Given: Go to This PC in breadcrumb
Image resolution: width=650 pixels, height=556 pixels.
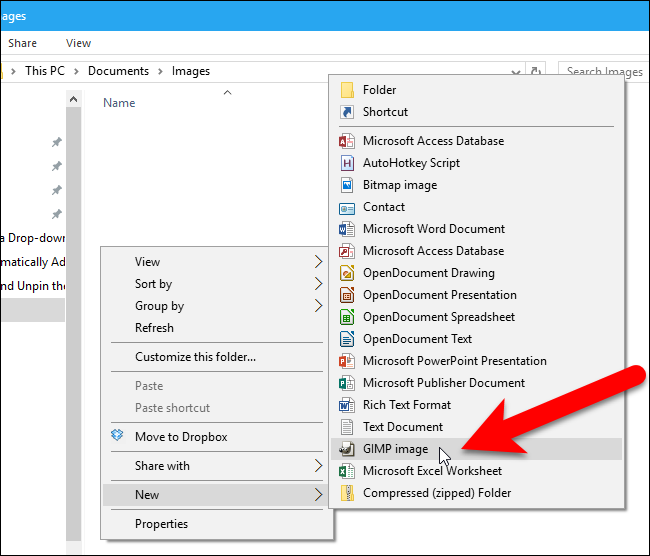Looking at the screenshot, I should [x=45, y=71].
